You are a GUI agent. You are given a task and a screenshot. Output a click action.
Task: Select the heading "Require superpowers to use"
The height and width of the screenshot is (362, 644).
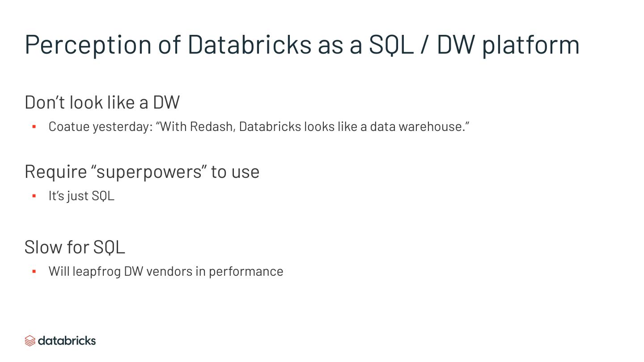click(142, 172)
